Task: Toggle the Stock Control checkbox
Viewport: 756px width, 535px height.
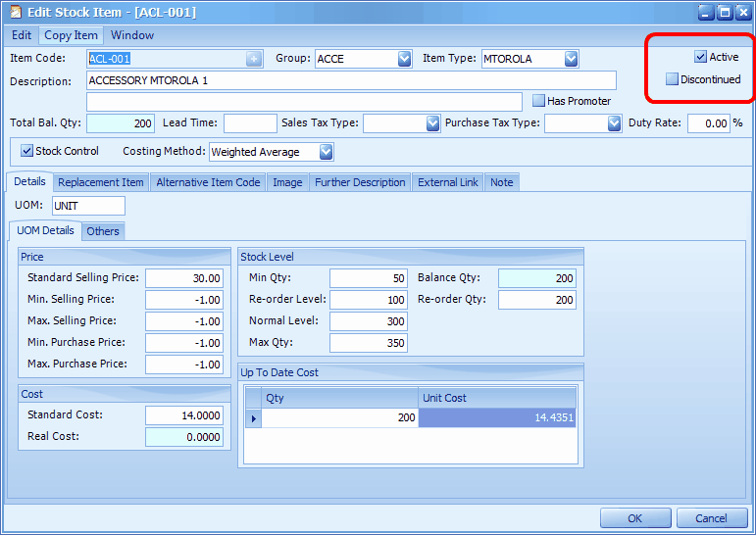Action: click(x=27, y=152)
